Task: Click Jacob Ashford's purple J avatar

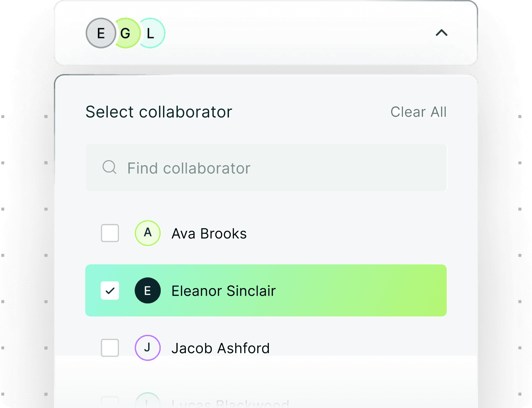Action: 148,348
